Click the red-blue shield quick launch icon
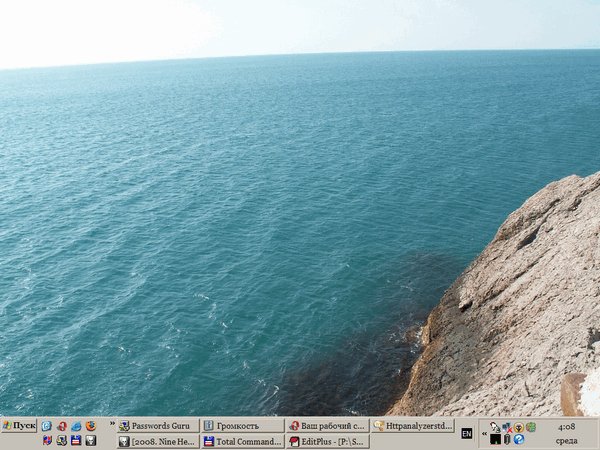Viewport: 600px width, 450px height. tap(47, 440)
